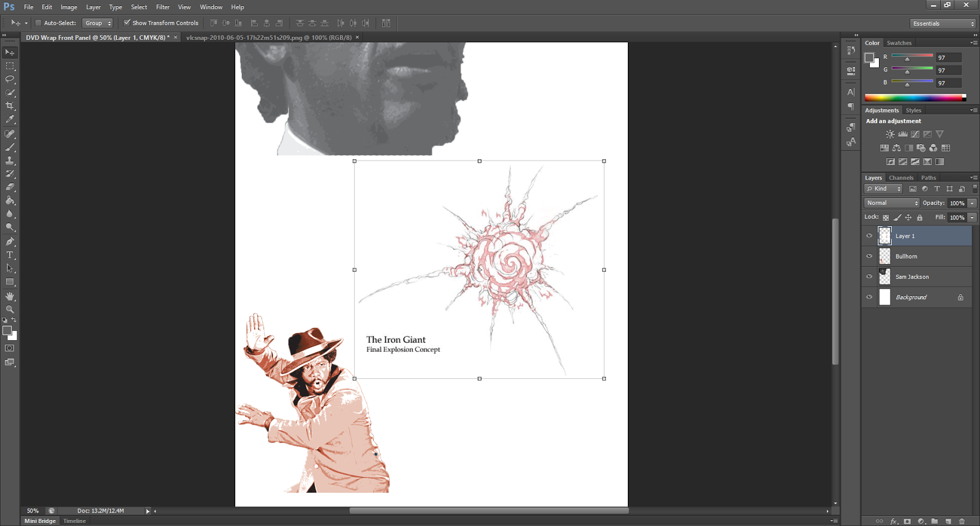
Task: Select the Move tool
Action: [10, 53]
